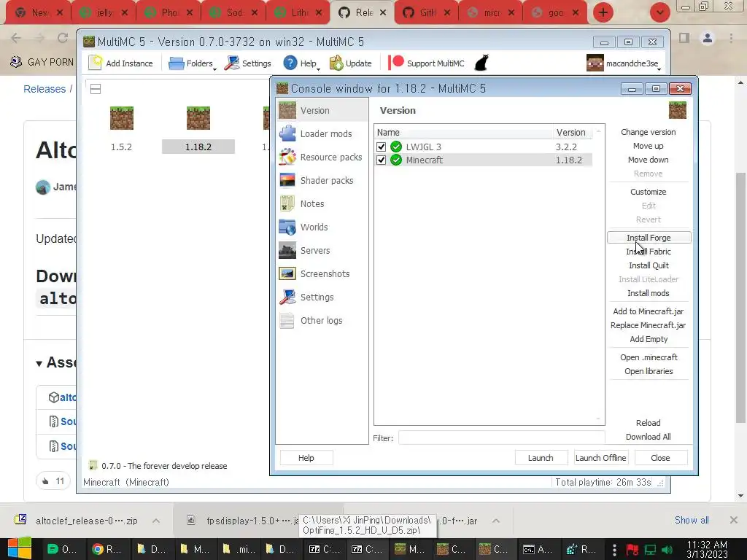Open Folders dropdown in MultiMC toolbar
The width and height of the screenshot is (747, 560).
[193, 63]
